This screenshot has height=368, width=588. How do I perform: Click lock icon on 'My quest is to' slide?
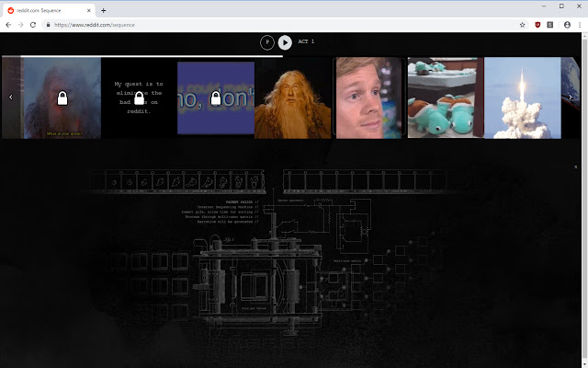click(x=139, y=98)
